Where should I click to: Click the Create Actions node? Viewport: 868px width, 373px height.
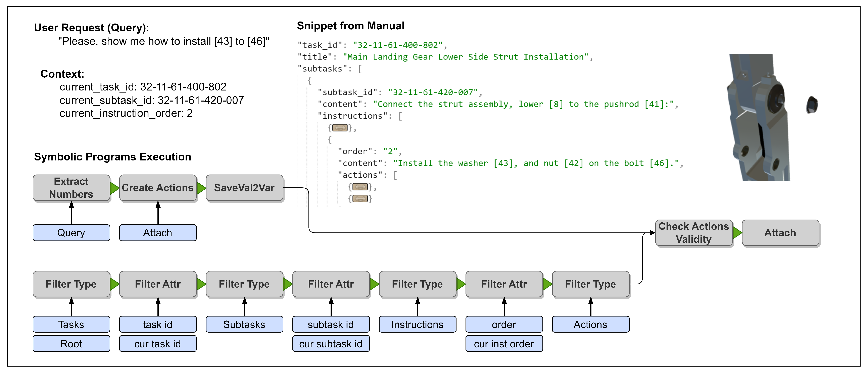click(x=158, y=188)
